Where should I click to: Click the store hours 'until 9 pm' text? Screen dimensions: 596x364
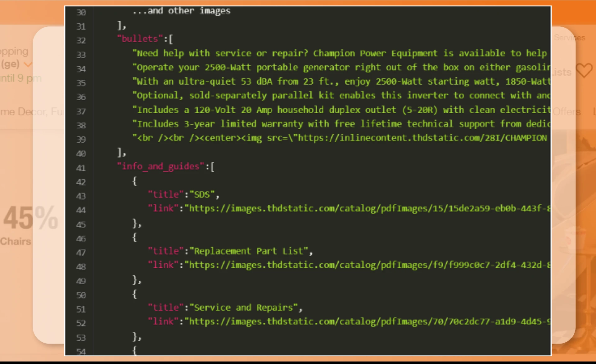(x=20, y=78)
